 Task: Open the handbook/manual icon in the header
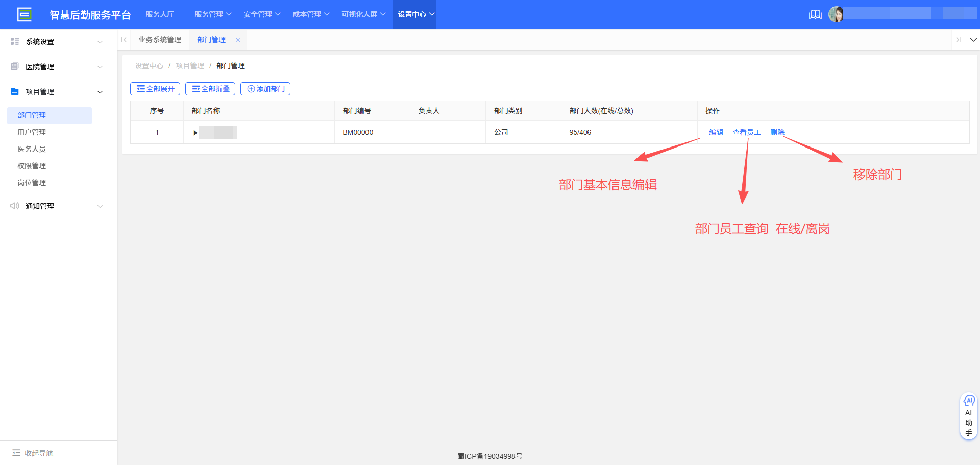pyautogui.click(x=815, y=14)
